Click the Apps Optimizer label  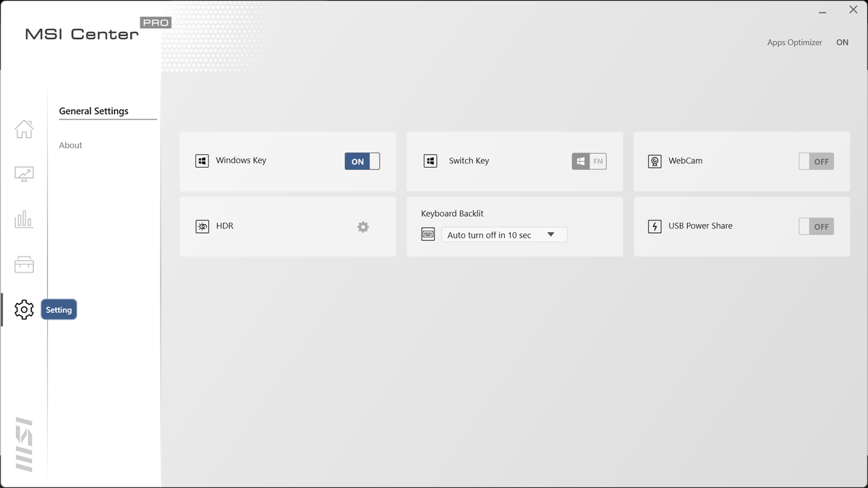tap(794, 43)
